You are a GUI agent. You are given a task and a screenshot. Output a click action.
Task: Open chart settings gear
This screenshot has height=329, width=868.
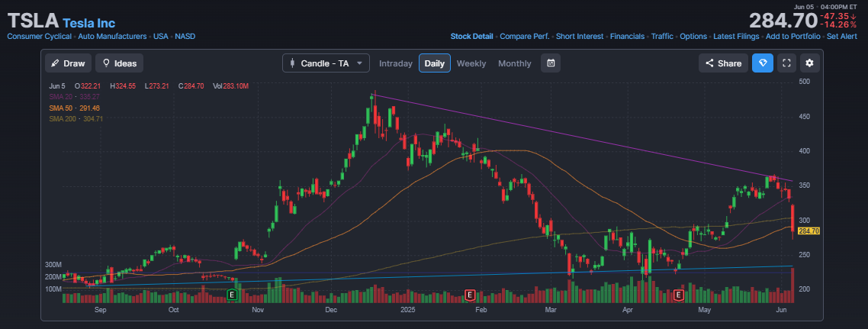(x=809, y=63)
